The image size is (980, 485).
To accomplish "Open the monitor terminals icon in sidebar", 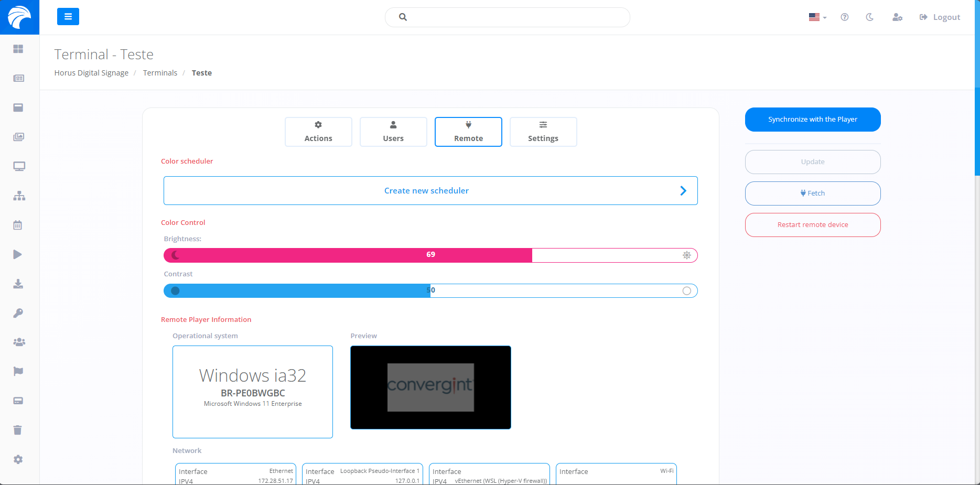I will (19, 166).
